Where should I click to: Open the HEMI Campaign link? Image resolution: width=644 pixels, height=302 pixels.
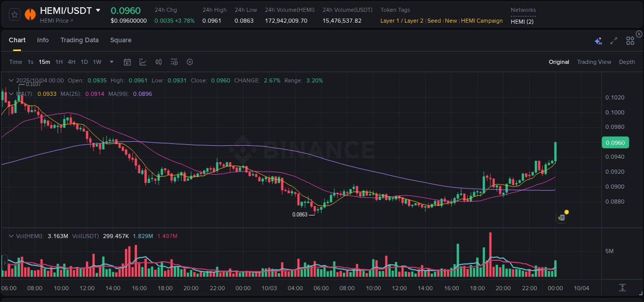(482, 21)
